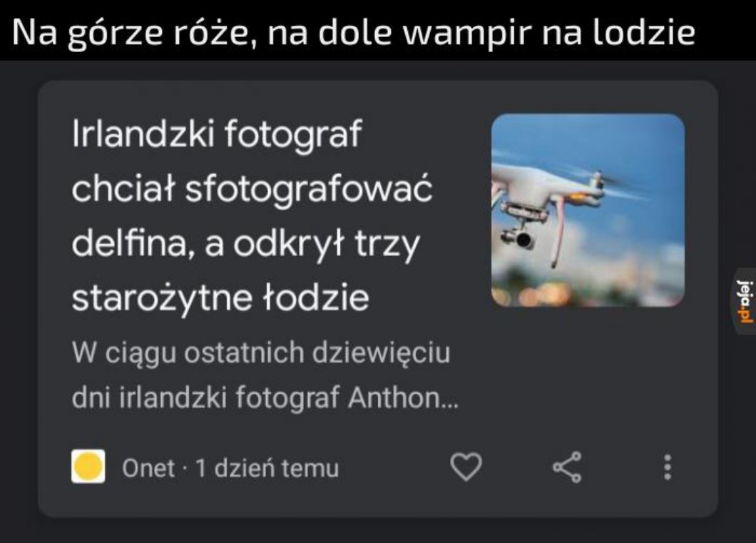
Task: Expand the truncated 'Anthon…' text
Action: (x=403, y=398)
